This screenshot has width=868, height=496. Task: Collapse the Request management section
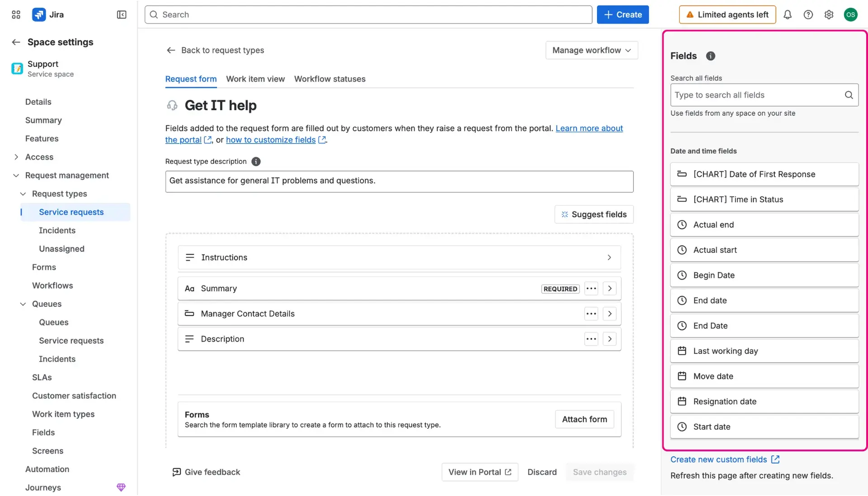[16, 175]
